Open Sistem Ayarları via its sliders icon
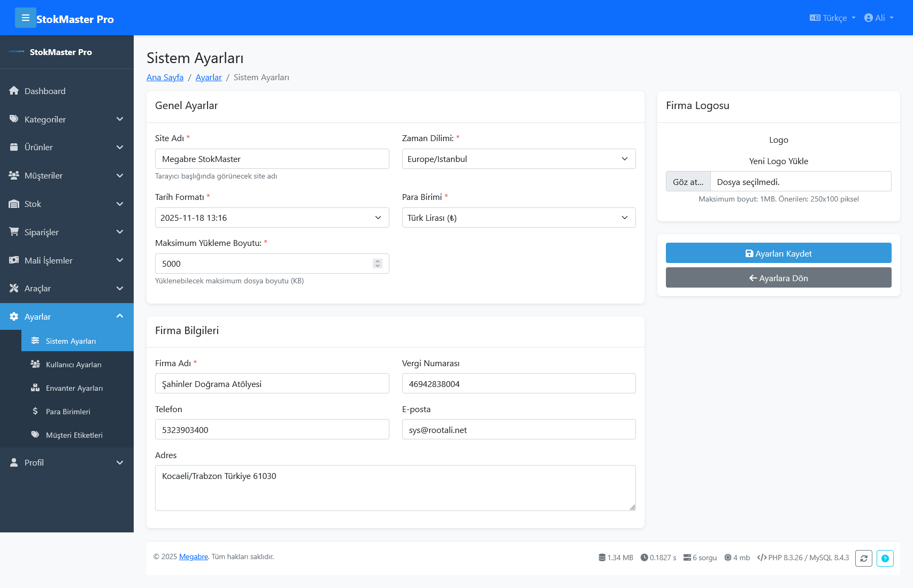Image resolution: width=913 pixels, height=588 pixels. [x=35, y=341]
